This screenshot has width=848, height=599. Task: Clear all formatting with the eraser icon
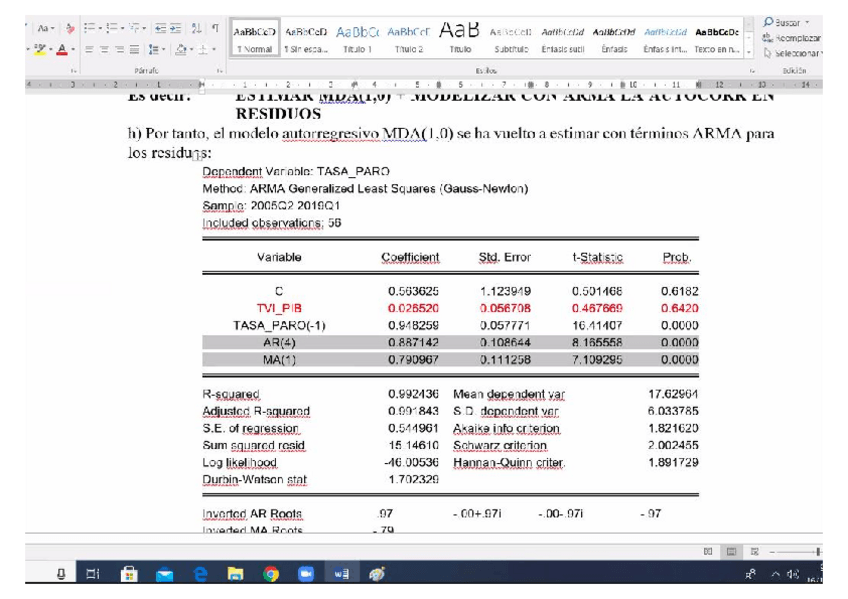pos(70,28)
